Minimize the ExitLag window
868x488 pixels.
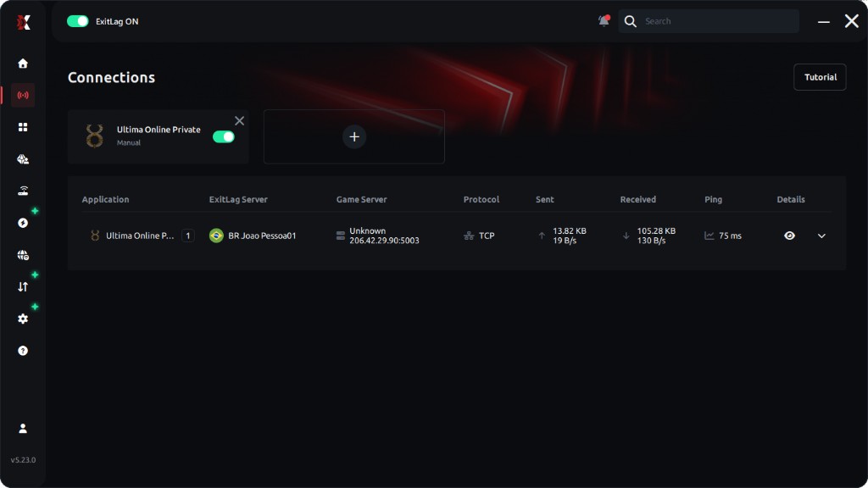824,21
